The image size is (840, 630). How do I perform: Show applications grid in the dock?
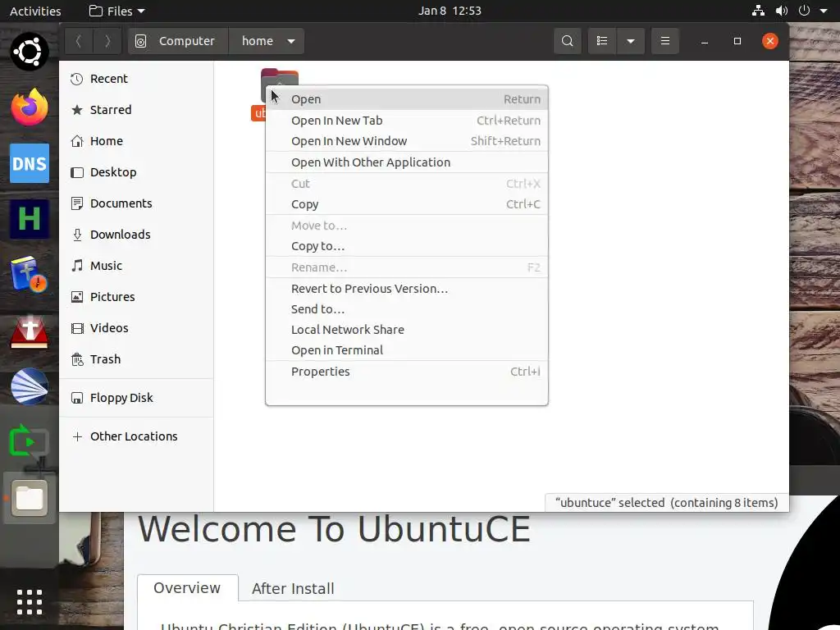tap(30, 602)
